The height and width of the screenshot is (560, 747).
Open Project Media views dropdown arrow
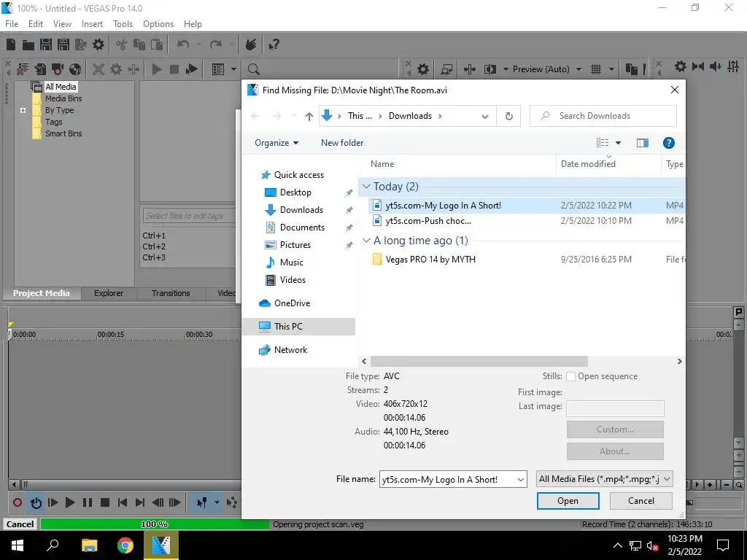pos(233,69)
